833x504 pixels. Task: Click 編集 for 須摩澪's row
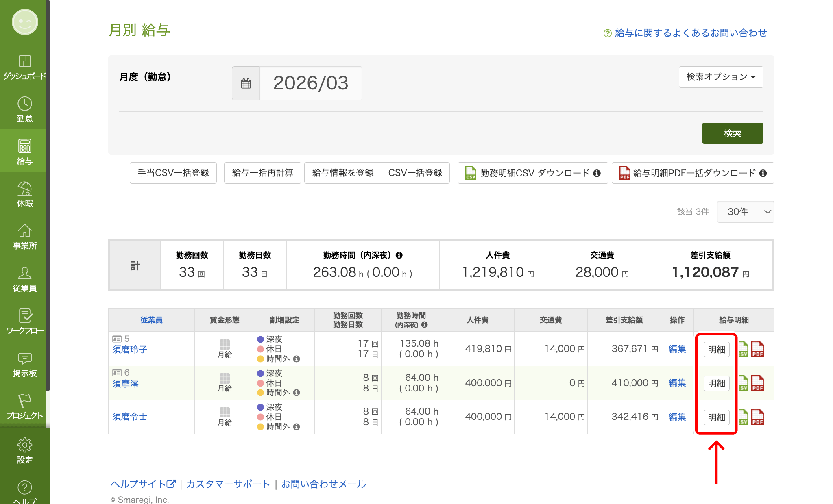click(x=676, y=382)
